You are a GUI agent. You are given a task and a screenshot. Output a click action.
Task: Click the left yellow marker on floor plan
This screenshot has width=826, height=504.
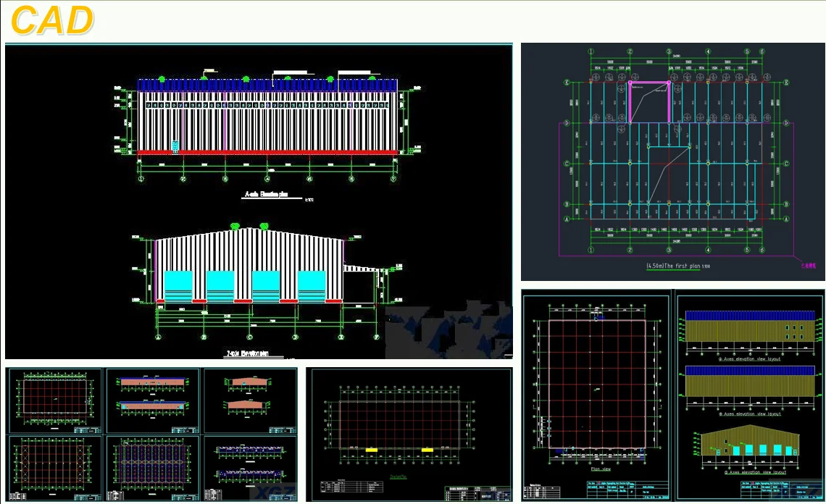tap(370, 450)
